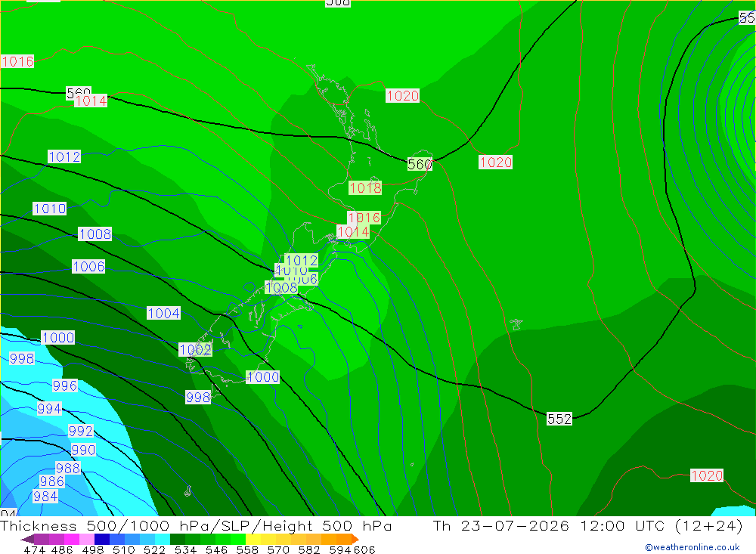Click the "Thickness 500/1000 hPa/SLP/Height 500 hPa" title
756x554 pixels.
pyautogui.click(x=196, y=526)
